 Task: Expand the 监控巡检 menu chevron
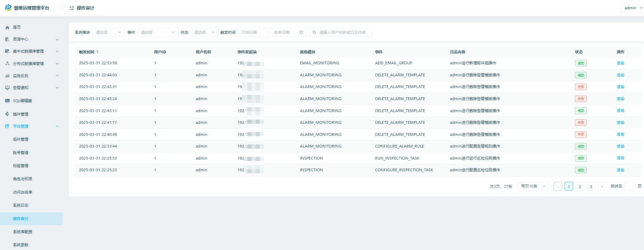tap(57, 76)
